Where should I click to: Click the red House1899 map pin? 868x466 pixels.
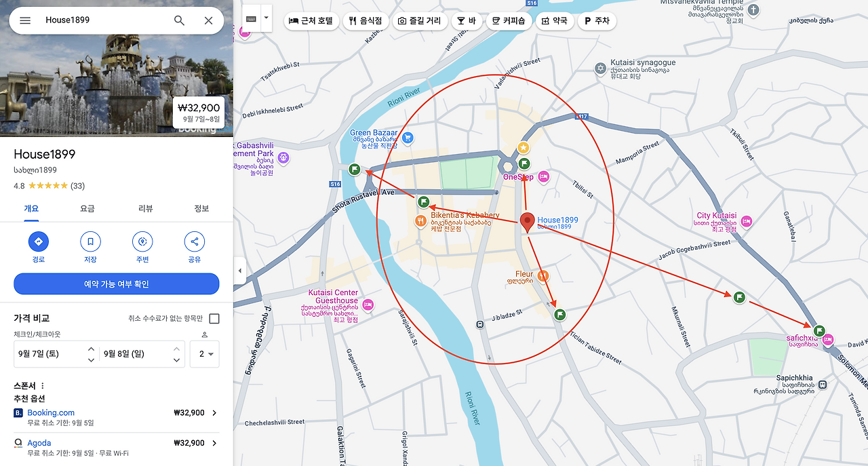click(528, 223)
